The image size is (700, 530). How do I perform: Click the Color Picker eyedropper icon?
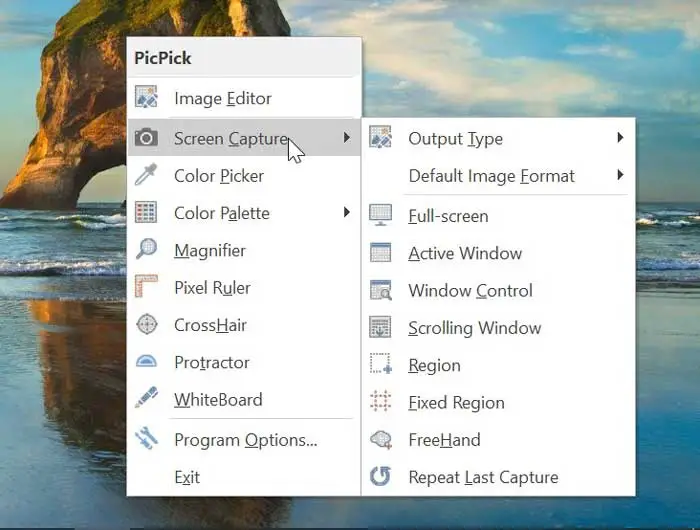(146, 176)
